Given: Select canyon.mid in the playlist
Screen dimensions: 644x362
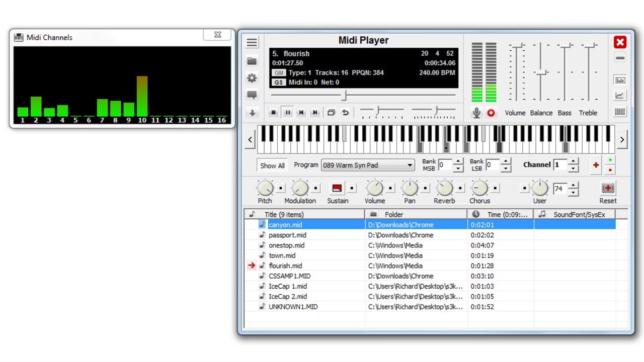Looking at the screenshot, I should pos(430,225).
